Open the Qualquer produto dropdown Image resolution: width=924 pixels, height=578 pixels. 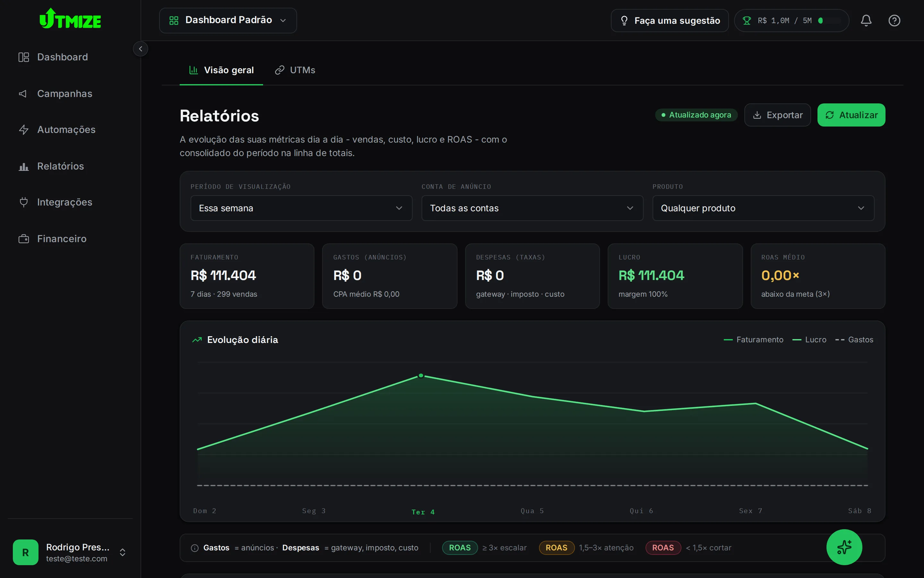click(763, 208)
